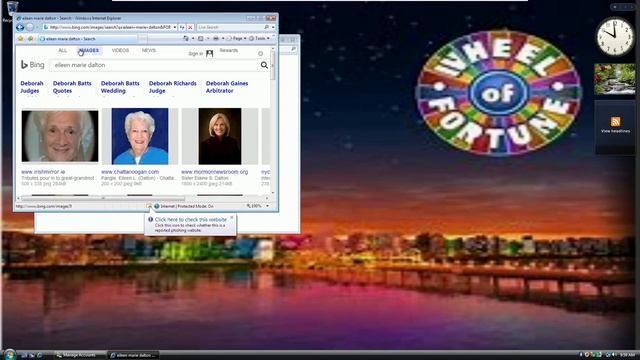The image size is (640, 360).
Task: Click the www.mormonnewsroom.org result link
Action: click(x=214, y=172)
